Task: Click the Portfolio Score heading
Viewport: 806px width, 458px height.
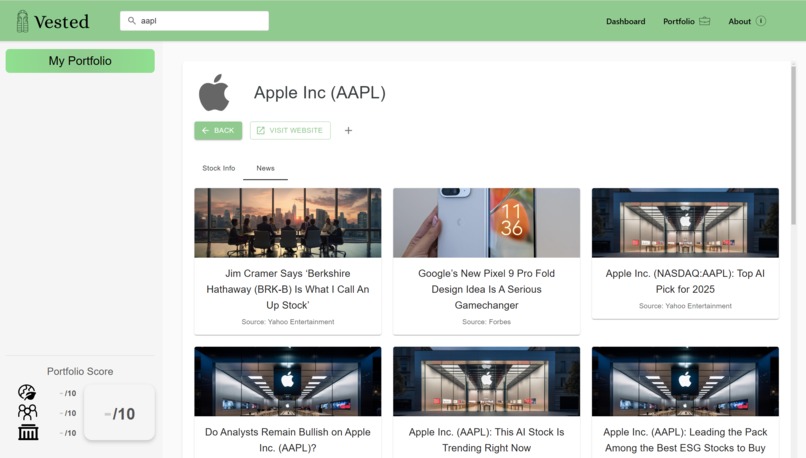Action: (80, 371)
